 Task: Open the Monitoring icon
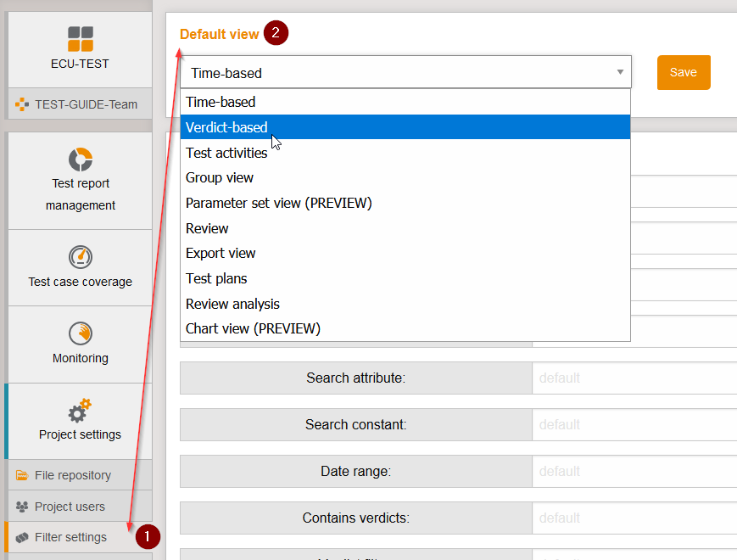pyautogui.click(x=81, y=333)
